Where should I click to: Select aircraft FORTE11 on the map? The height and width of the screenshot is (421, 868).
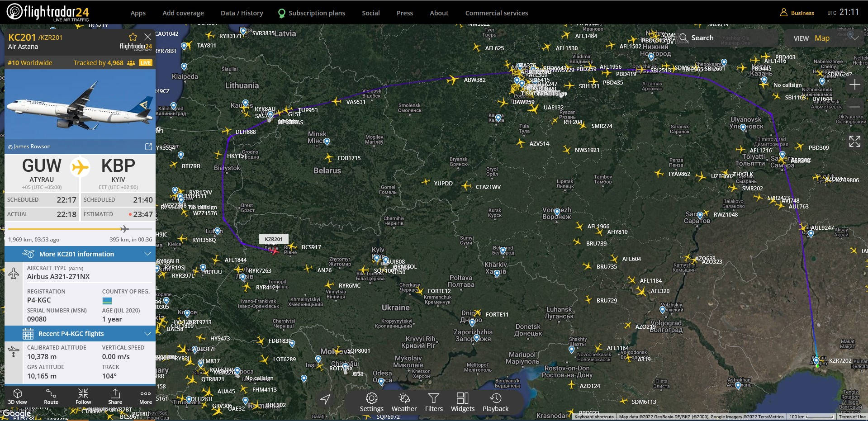click(478, 312)
